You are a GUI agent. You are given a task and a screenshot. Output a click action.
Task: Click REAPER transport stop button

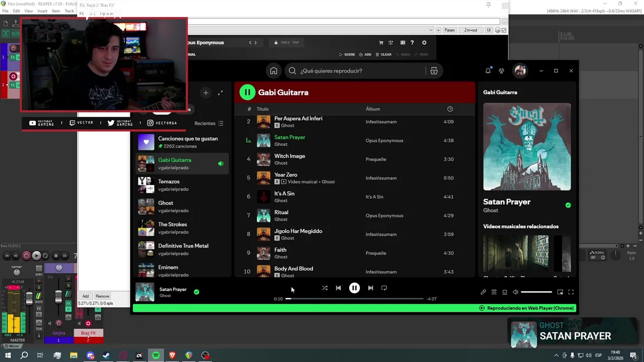coord(56,256)
